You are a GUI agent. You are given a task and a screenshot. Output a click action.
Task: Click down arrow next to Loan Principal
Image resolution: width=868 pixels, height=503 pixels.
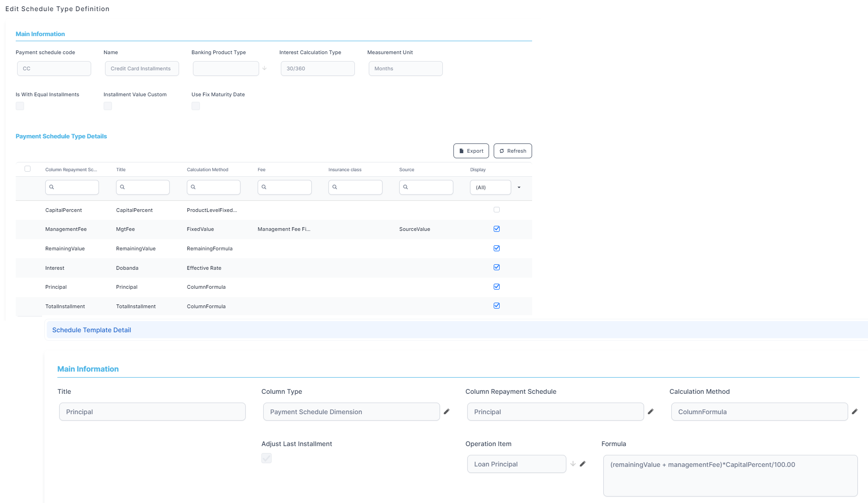(x=573, y=464)
